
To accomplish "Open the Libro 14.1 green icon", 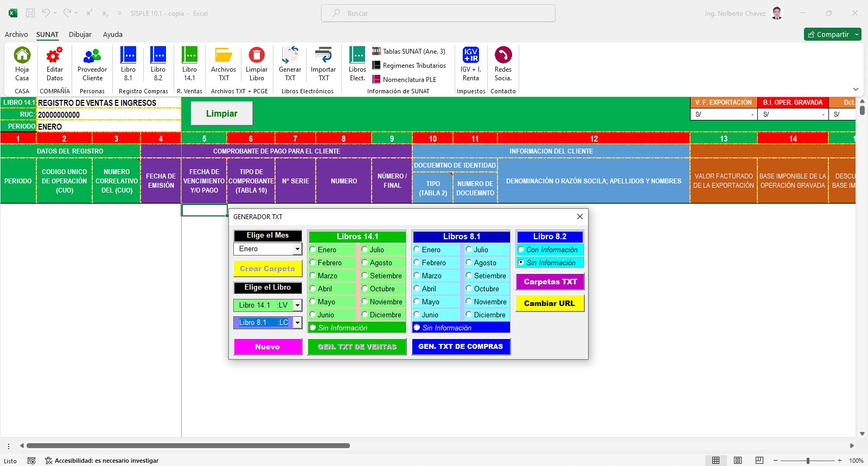I will (x=189, y=55).
